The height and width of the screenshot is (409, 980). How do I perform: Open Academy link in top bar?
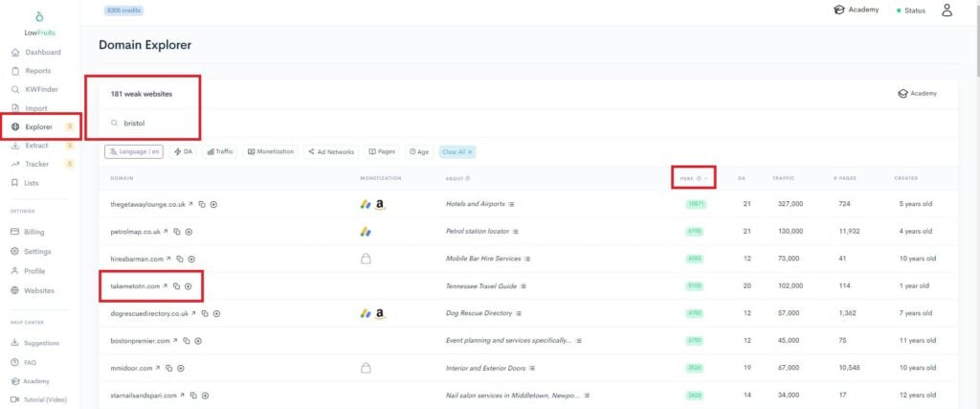[x=857, y=10]
